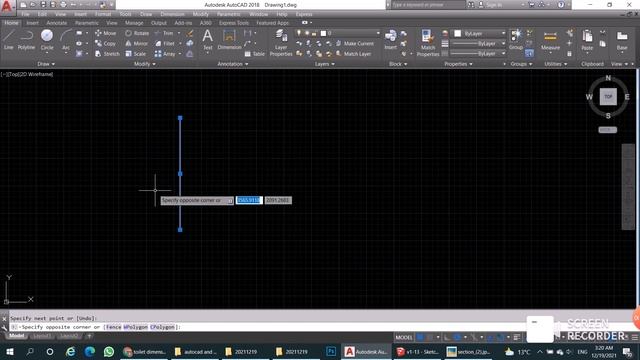
Task: Activate the Mirror command
Action: tap(137, 43)
